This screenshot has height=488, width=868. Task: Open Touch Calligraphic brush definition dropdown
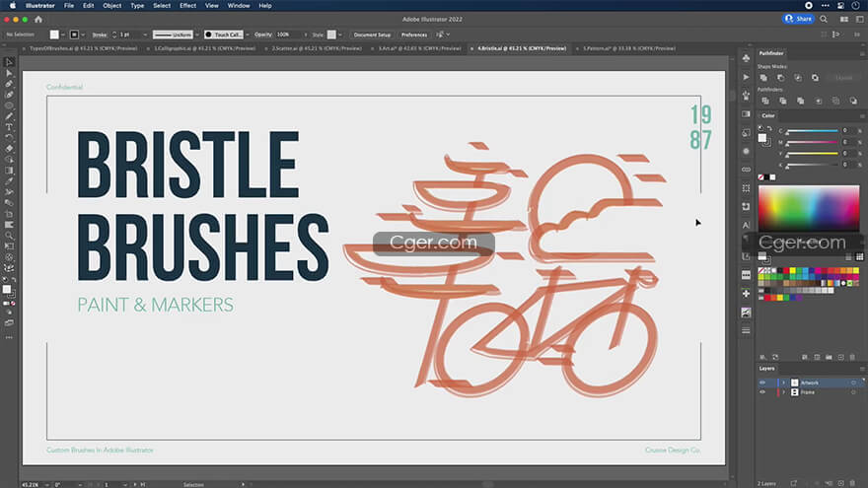point(247,35)
